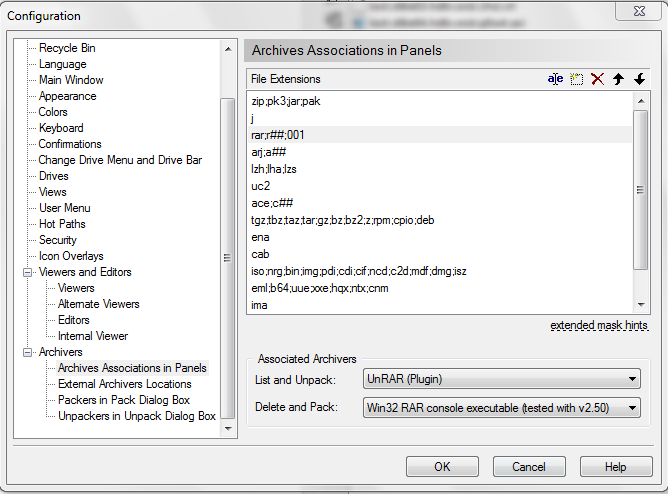The width and height of the screenshot is (668, 494).
Task: Go to Hot Paths settings
Action: click(x=62, y=224)
